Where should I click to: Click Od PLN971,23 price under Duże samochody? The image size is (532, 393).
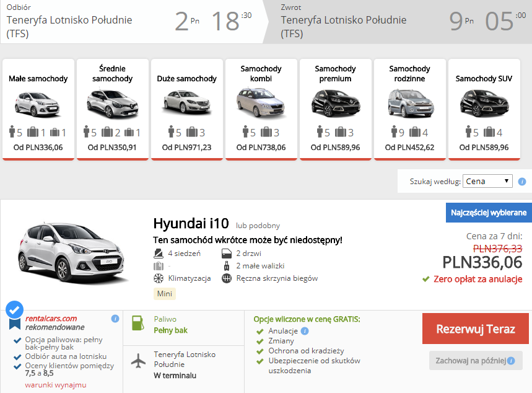click(x=186, y=148)
